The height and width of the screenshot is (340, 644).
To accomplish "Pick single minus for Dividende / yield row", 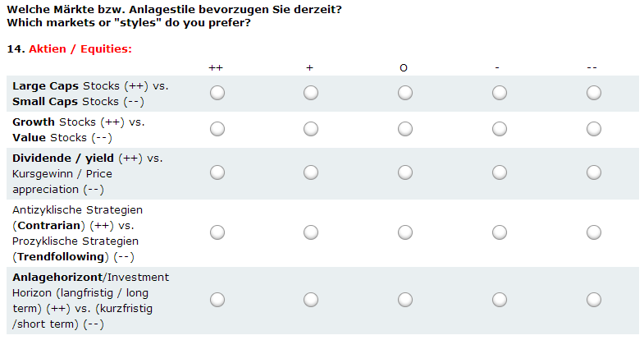I will point(500,172).
